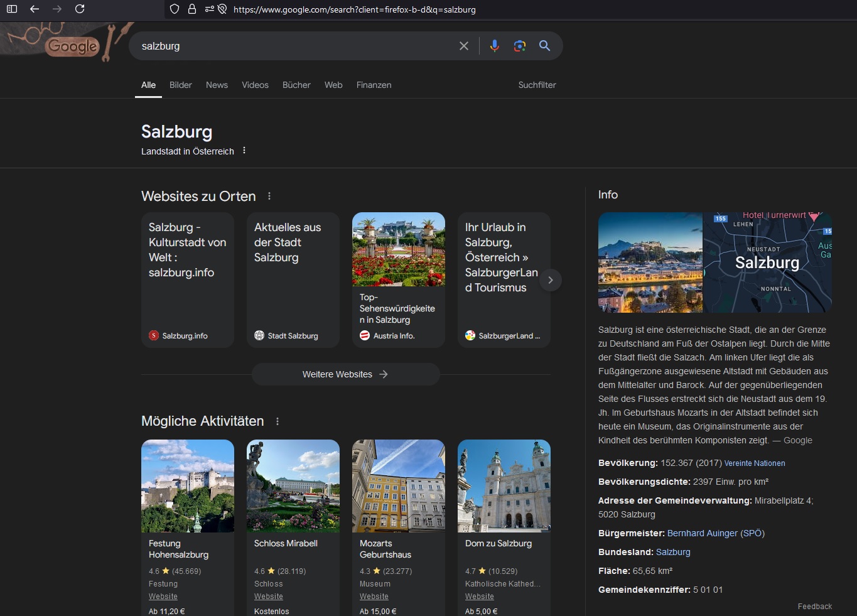The width and height of the screenshot is (857, 616).
Task: Open three-dot menu beside Websites zu Orten
Action: pos(269,197)
